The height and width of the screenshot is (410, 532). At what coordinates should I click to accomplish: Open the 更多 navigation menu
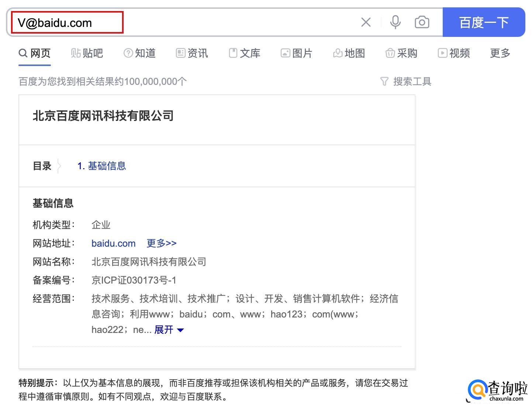tap(500, 53)
